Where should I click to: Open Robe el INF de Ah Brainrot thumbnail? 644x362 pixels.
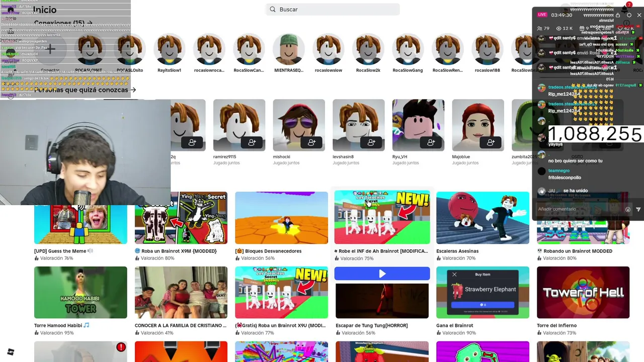382,217
